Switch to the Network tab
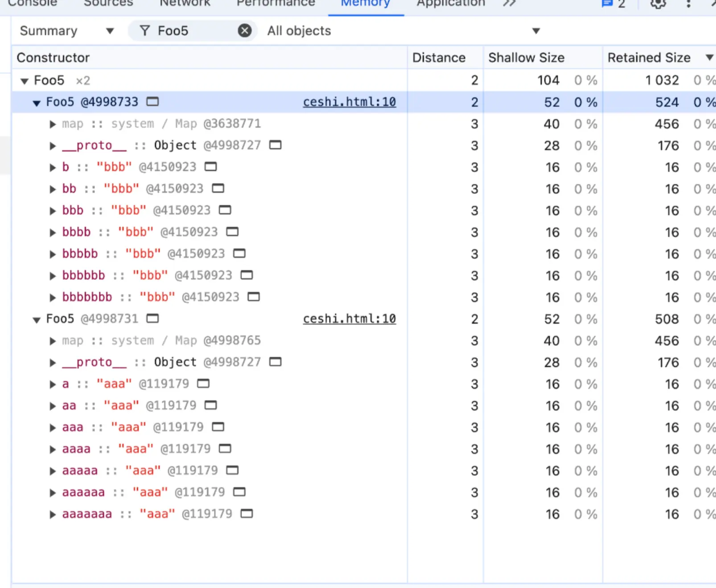The height and width of the screenshot is (588, 716). (185, 4)
